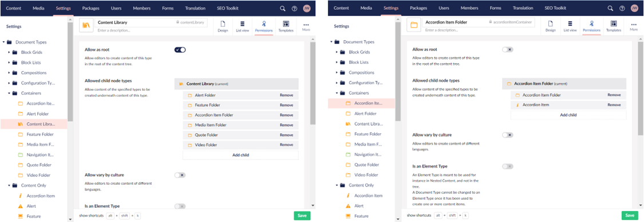Click right window editor vertical scrollbar
The image size is (644, 222).
pos(641,88)
